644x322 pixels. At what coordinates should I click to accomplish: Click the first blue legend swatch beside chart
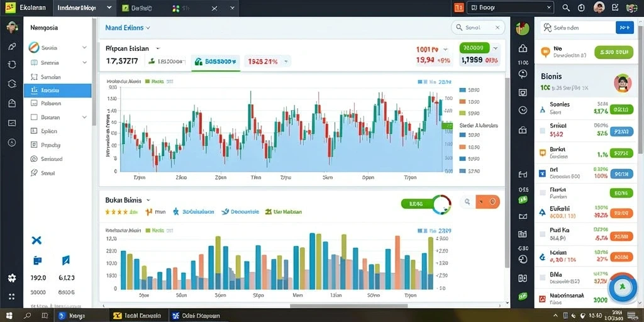pyautogui.click(x=463, y=90)
